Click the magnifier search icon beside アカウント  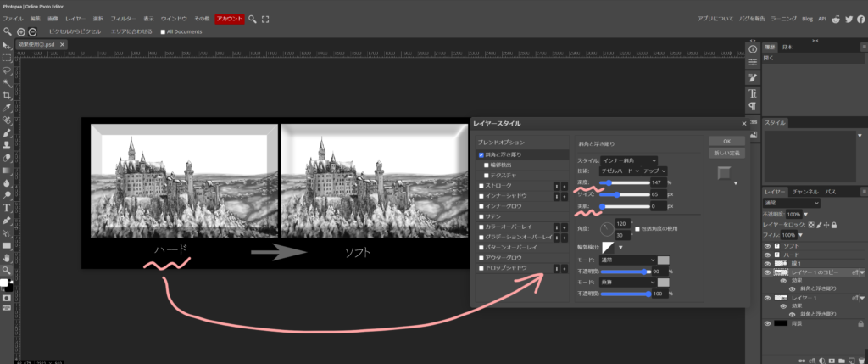(x=253, y=18)
